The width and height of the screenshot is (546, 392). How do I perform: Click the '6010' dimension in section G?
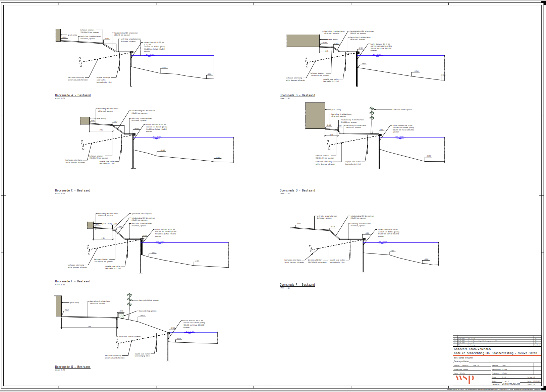coord(89,327)
